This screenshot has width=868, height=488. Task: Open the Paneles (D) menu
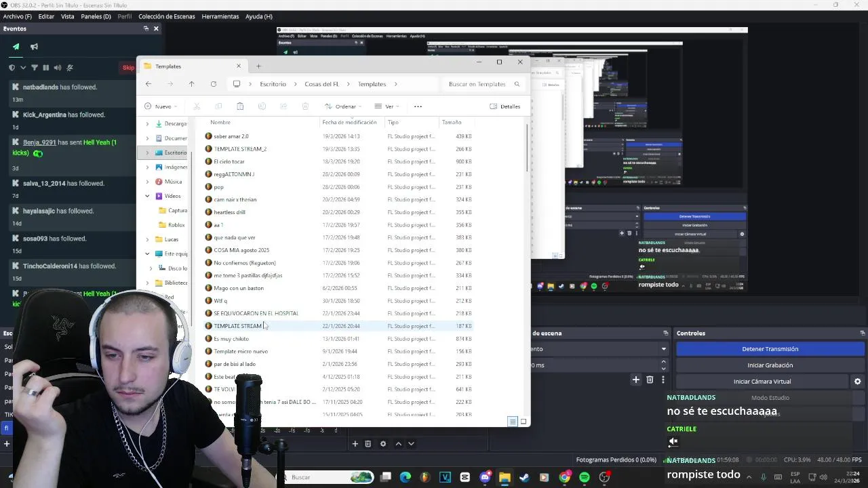[x=96, y=16]
